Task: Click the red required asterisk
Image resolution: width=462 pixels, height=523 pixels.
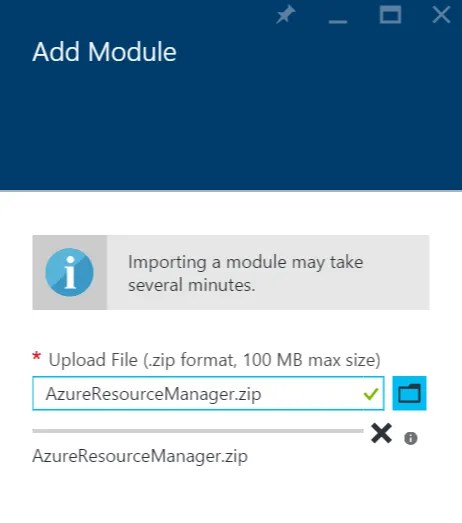Action: click(x=36, y=357)
